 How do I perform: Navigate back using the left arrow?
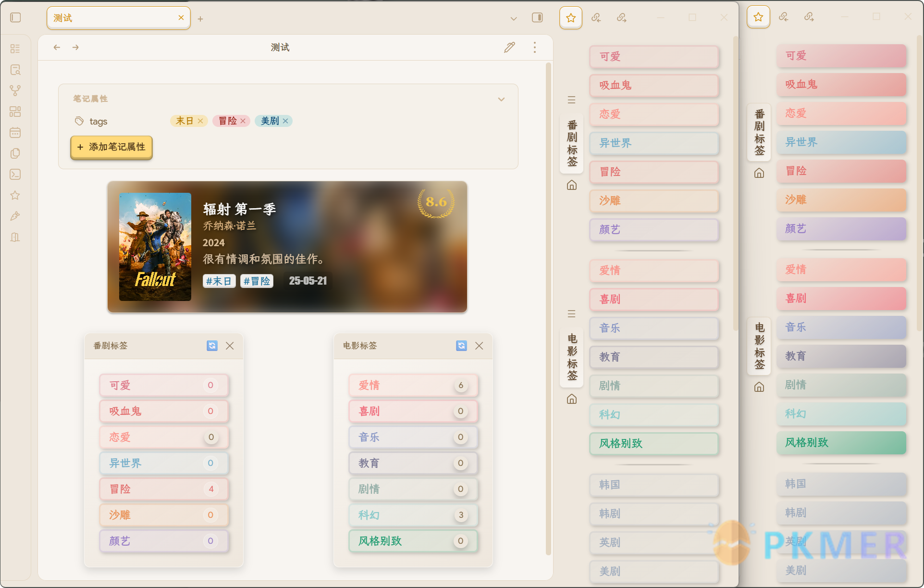coord(57,47)
